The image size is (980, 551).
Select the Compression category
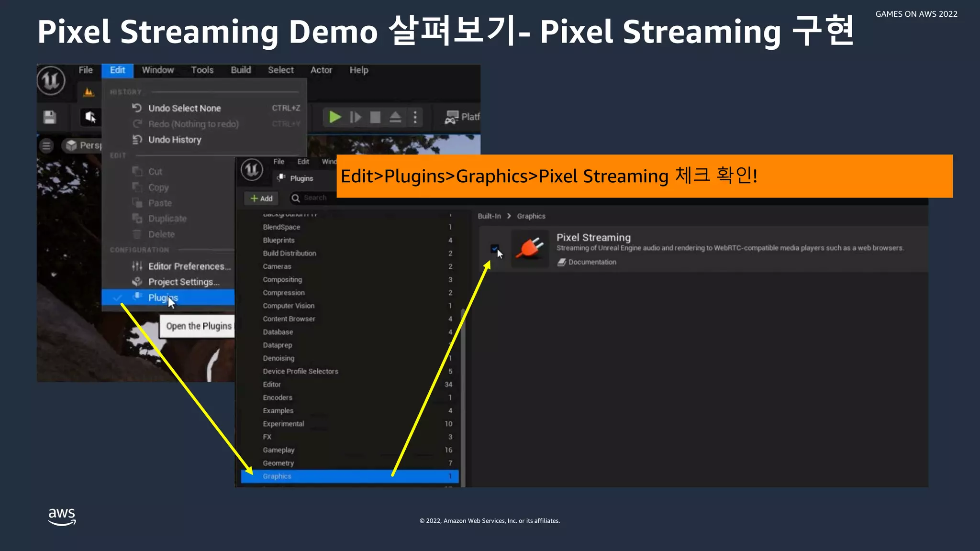(x=349, y=293)
